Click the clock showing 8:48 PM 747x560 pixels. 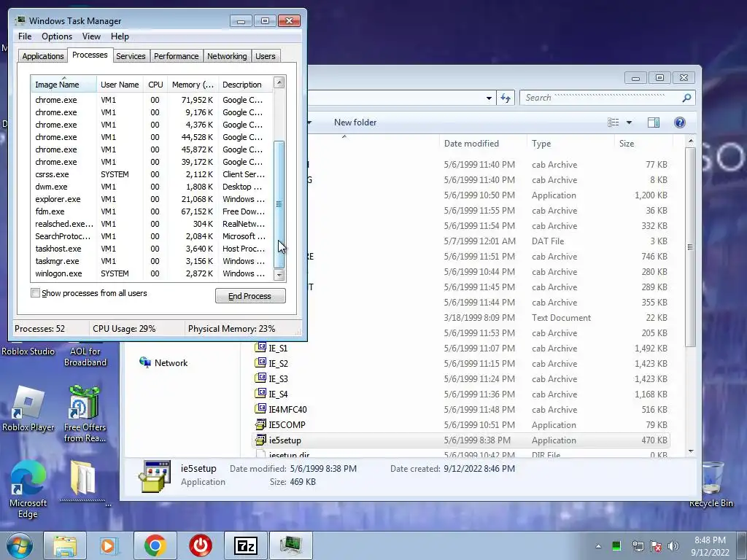(x=710, y=540)
